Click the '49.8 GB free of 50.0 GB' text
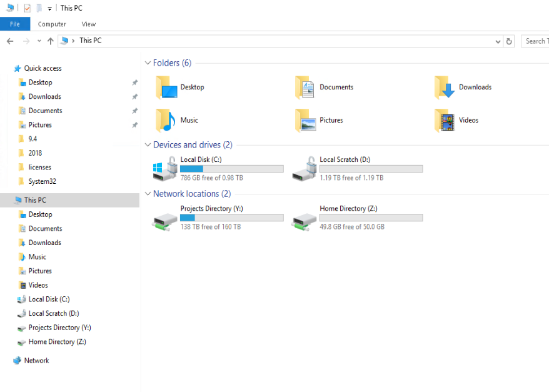Screen dimensions: 549x392 (352, 227)
